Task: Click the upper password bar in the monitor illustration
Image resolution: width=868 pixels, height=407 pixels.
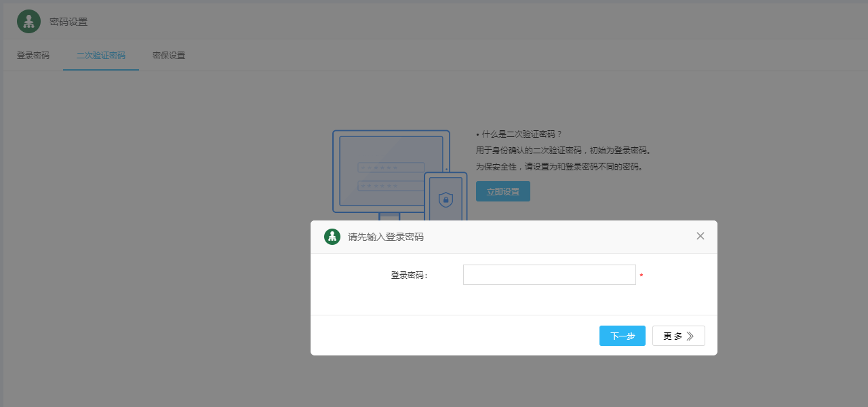Action: click(x=391, y=168)
